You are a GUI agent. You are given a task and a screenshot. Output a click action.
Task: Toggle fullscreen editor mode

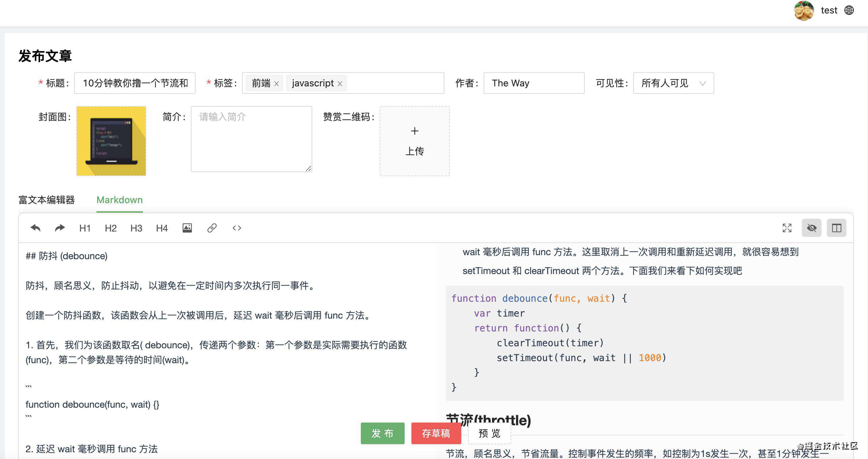pyautogui.click(x=787, y=228)
